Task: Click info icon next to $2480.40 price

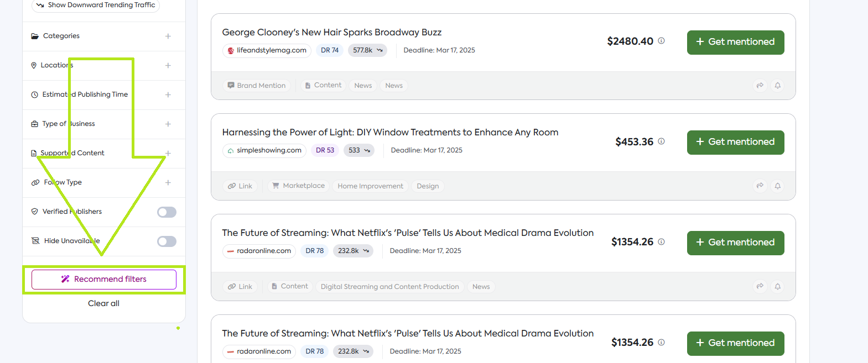Action: (x=661, y=41)
